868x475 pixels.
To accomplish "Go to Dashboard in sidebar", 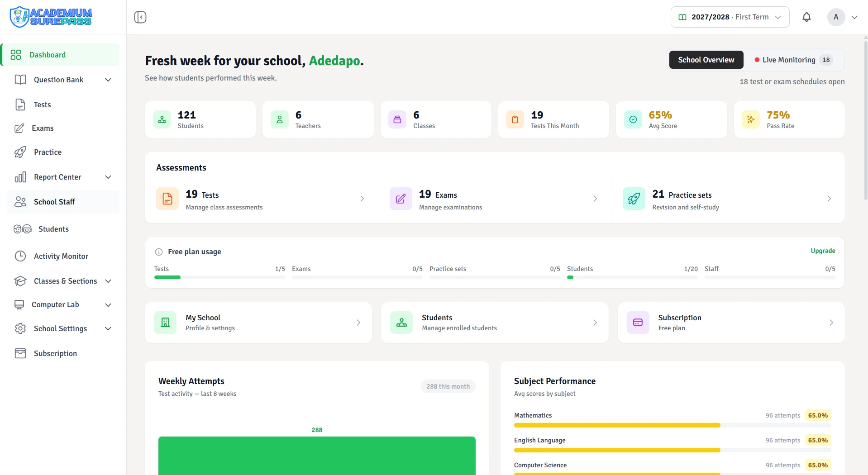I will tap(61, 55).
